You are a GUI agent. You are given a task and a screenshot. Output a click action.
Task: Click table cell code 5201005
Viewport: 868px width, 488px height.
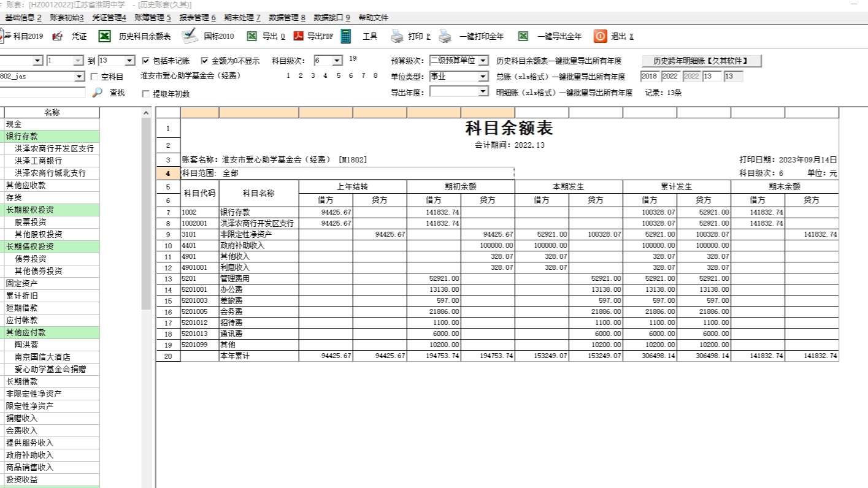coord(199,311)
